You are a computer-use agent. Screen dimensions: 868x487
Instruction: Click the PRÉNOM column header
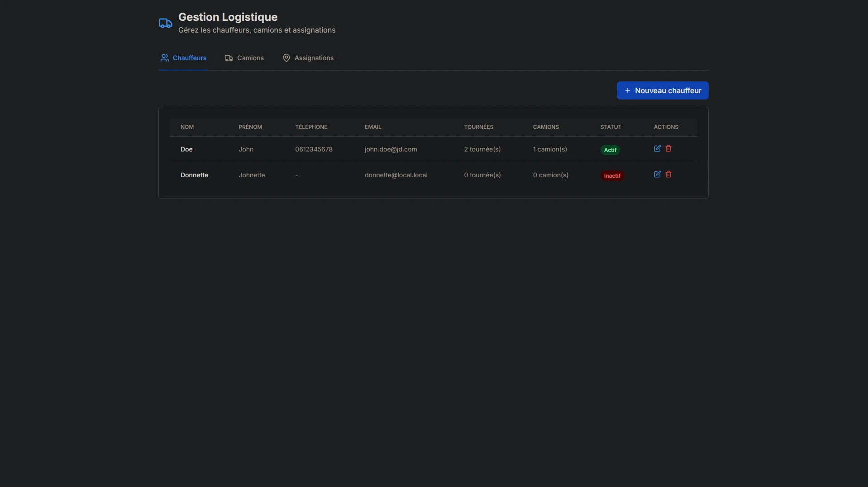[x=250, y=127]
